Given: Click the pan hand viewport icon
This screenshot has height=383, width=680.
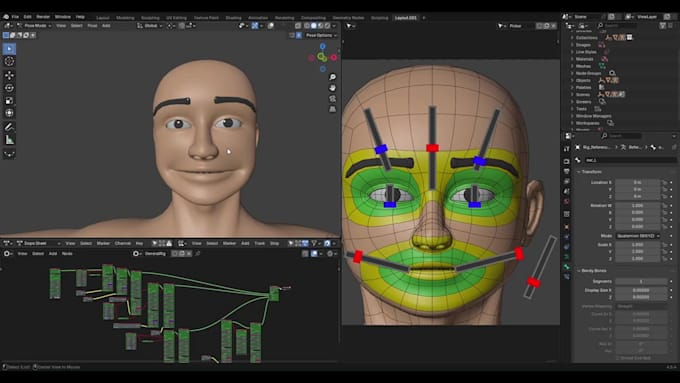Looking at the screenshot, I should pos(333,88).
